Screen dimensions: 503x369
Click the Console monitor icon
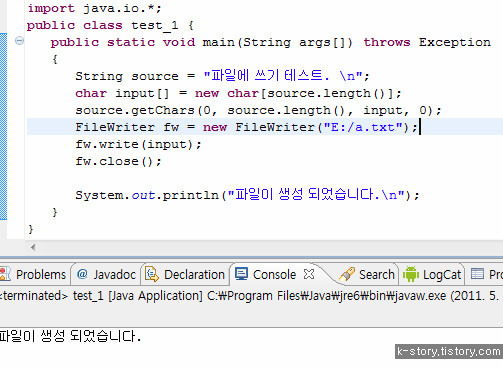[241, 274]
